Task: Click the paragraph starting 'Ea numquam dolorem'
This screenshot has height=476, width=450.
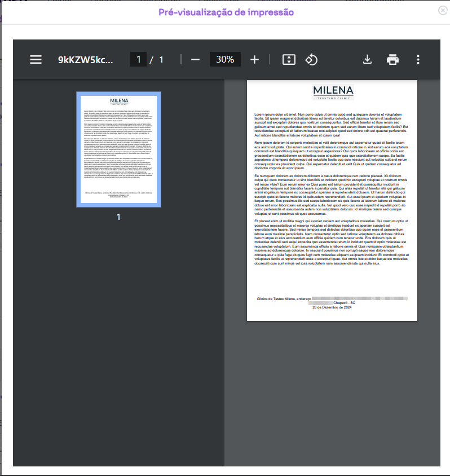Action: point(332,195)
